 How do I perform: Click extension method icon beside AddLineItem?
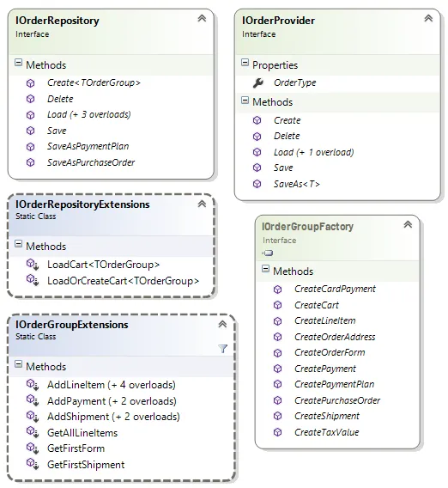click(33, 385)
